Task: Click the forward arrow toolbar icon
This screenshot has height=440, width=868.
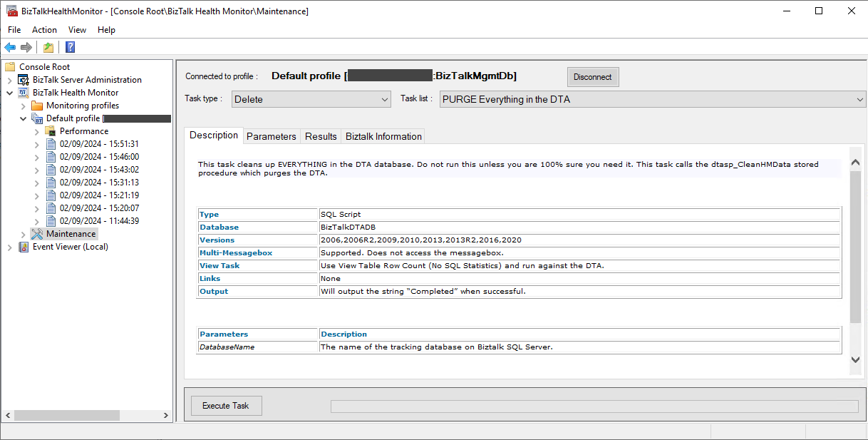Action: [x=26, y=48]
